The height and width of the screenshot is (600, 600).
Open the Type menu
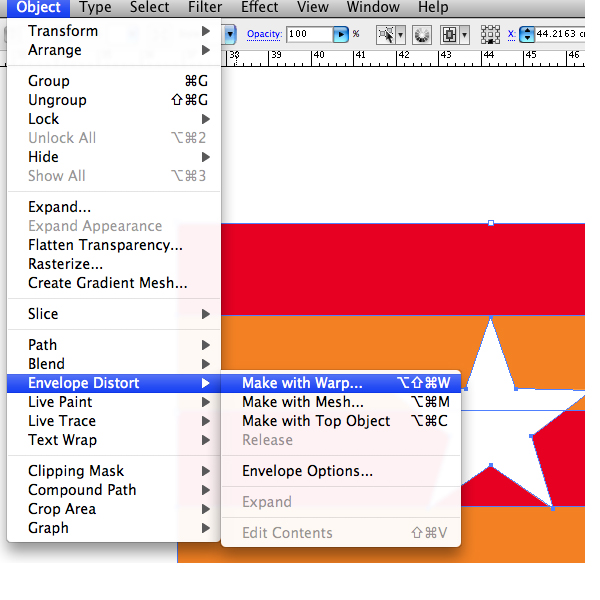pyautogui.click(x=95, y=7)
